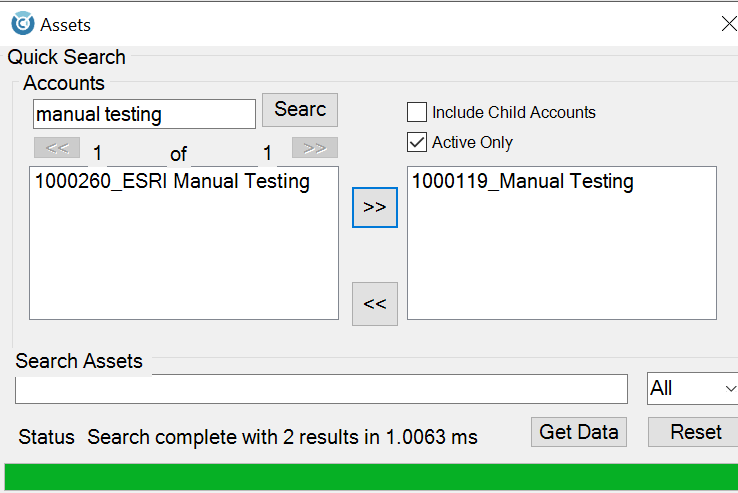
Task: Click the Assets app icon in title bar
Action: 22,23
